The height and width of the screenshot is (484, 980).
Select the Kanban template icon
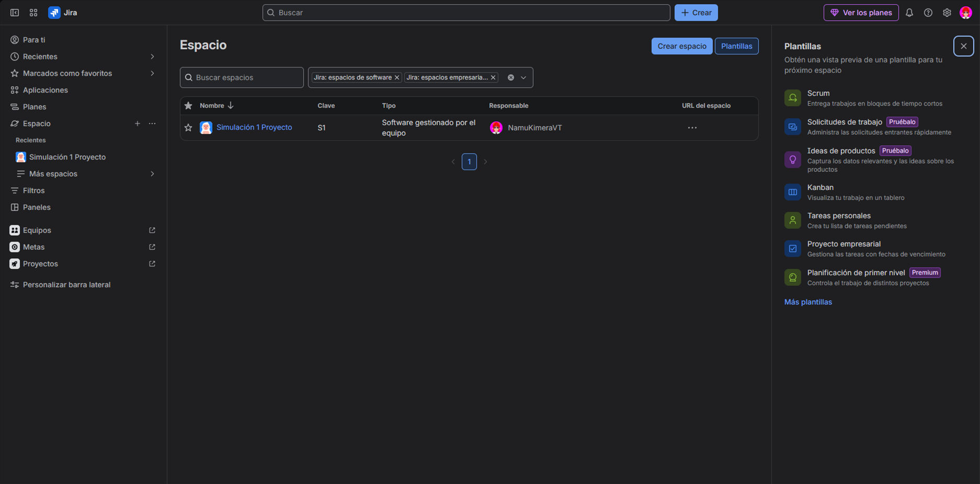793,192
